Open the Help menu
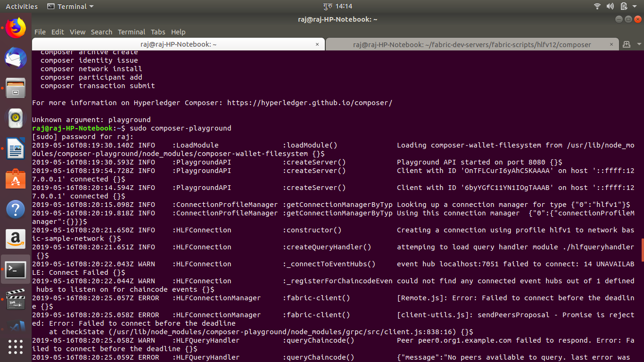Viewport: 644px width, 362px height. (178, 32)
